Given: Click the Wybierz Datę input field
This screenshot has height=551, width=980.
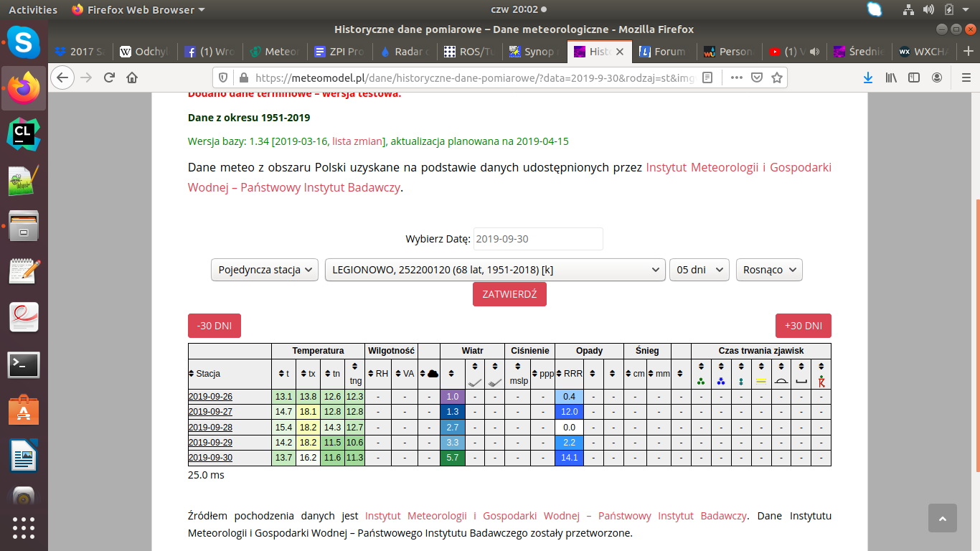Looking at the screenshot, I should (538, 239).
